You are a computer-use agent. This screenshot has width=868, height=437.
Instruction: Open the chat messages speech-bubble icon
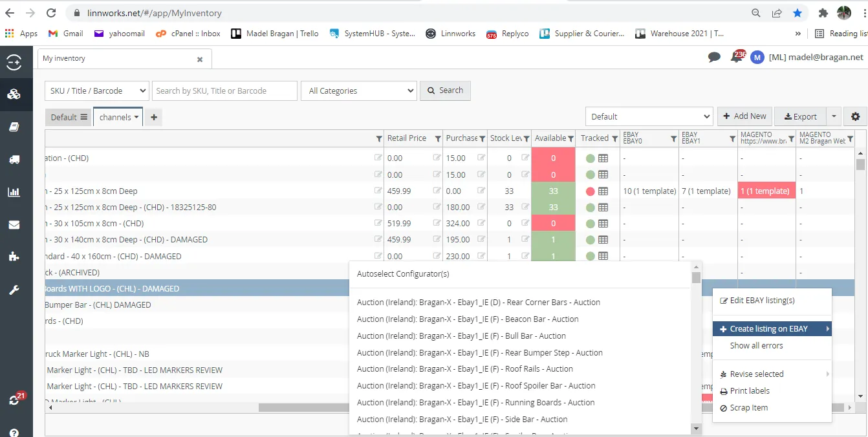(x=714, y=58)
